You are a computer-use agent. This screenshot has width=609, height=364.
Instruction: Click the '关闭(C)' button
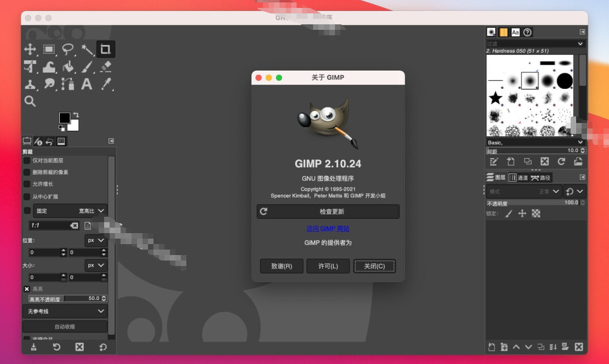(x=375, y=266)
